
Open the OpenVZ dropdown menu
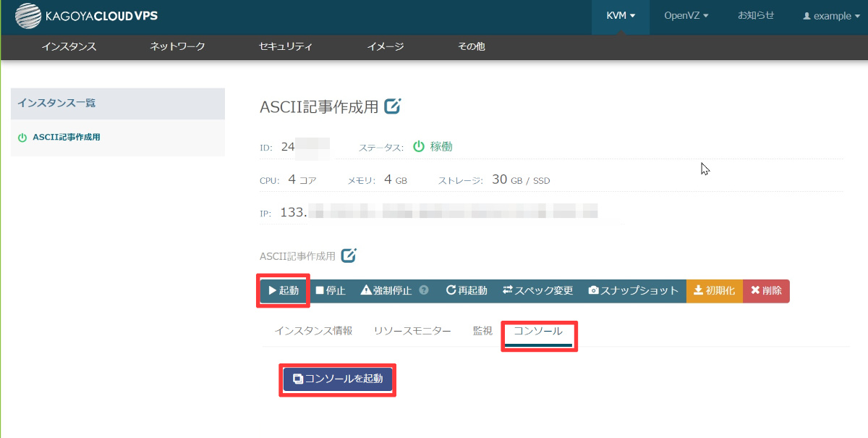point(686,16)
